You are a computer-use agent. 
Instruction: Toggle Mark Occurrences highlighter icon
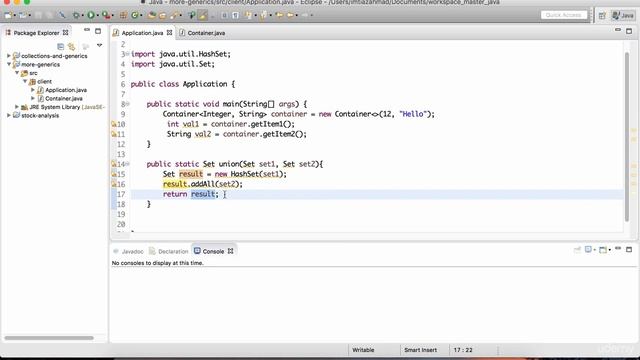pyautogui.click(x=202, y=15)
